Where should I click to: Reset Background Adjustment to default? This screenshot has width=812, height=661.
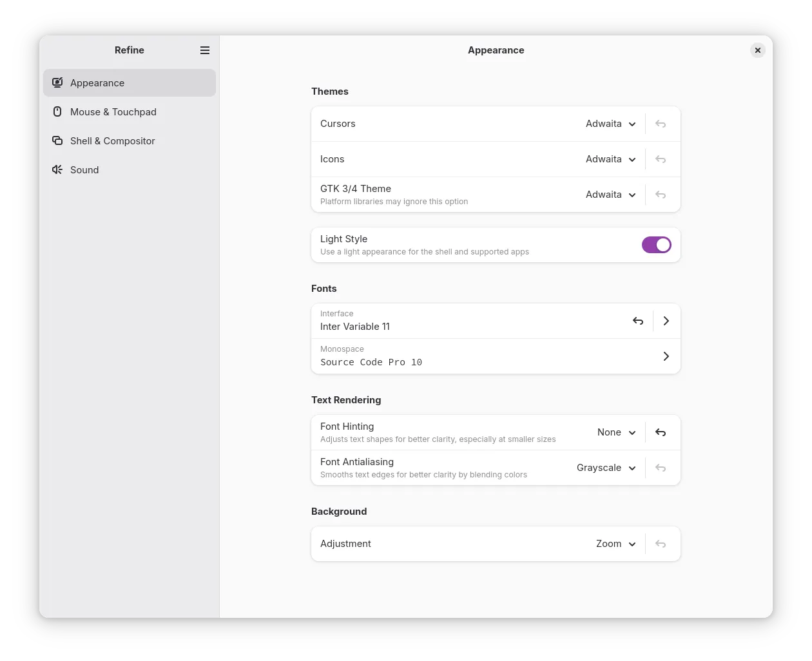[661, 544]
